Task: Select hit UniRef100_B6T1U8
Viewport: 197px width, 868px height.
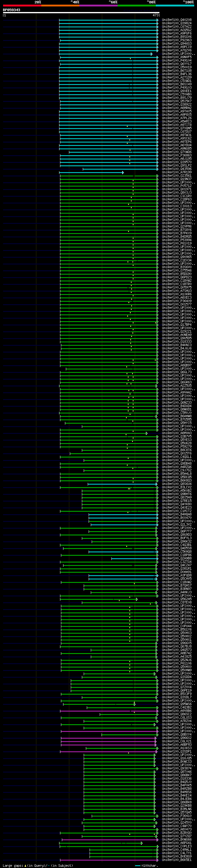Action: pos(177,71)
